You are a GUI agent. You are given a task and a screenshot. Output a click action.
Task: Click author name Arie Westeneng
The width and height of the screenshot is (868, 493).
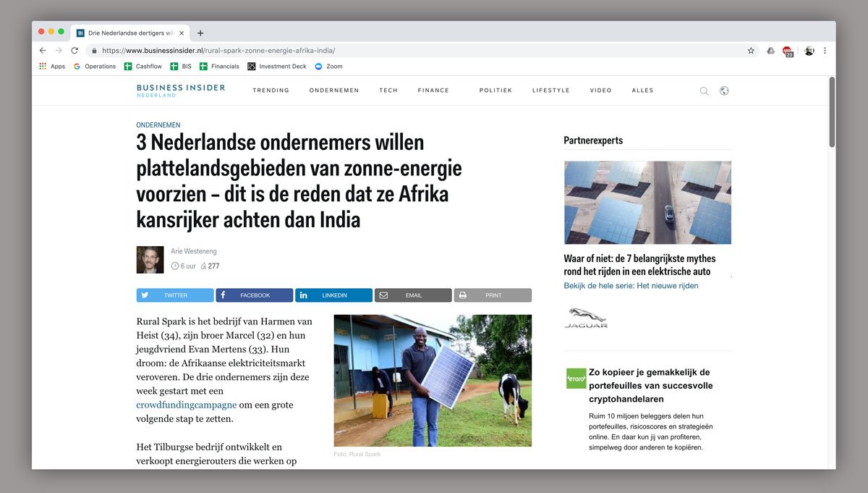click(194, 251)
